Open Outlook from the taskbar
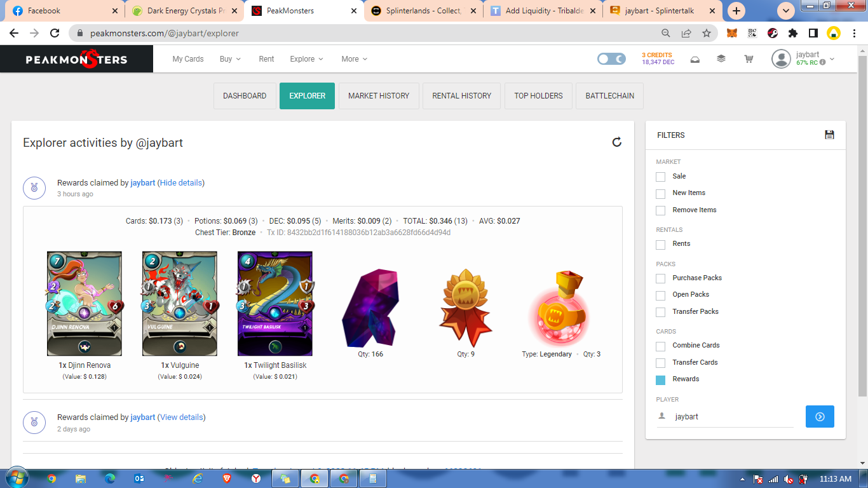Viewport: 868px width, 488px height. 139,478
